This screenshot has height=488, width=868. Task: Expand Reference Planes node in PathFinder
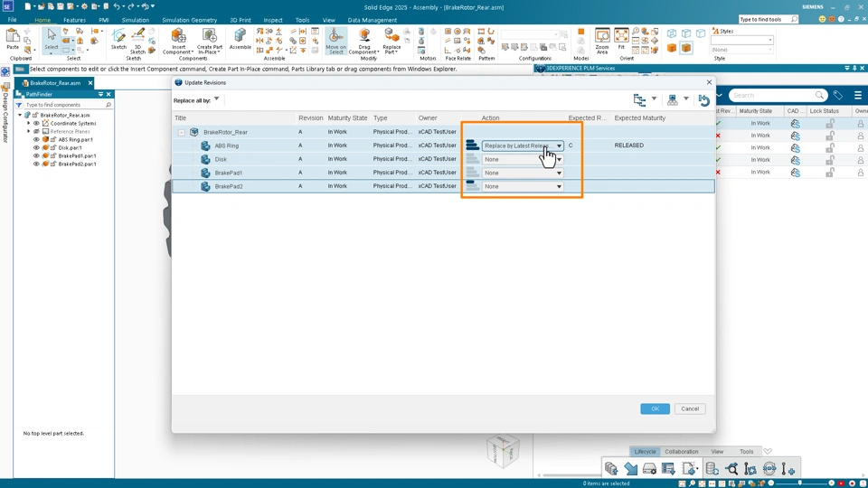(29, 132)
